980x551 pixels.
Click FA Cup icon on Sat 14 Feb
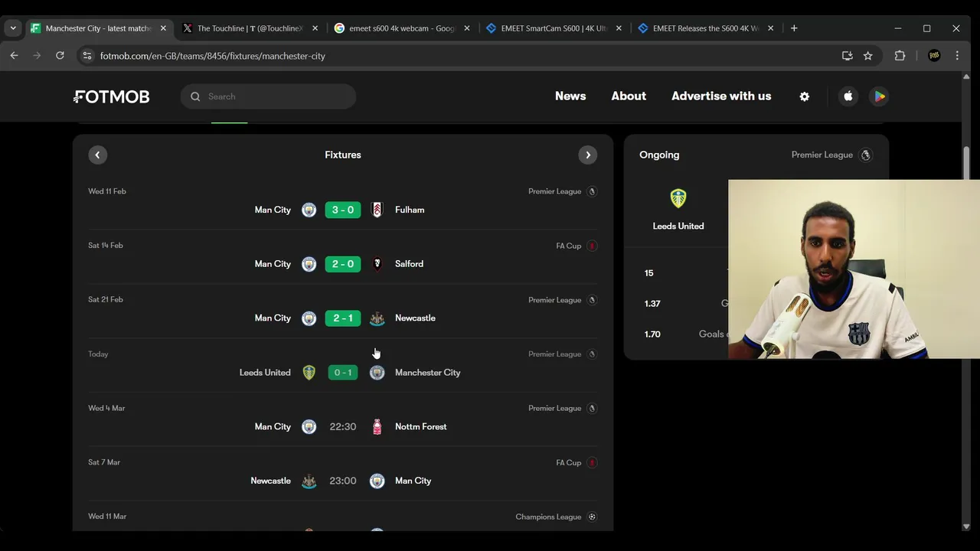coord(592,246)
